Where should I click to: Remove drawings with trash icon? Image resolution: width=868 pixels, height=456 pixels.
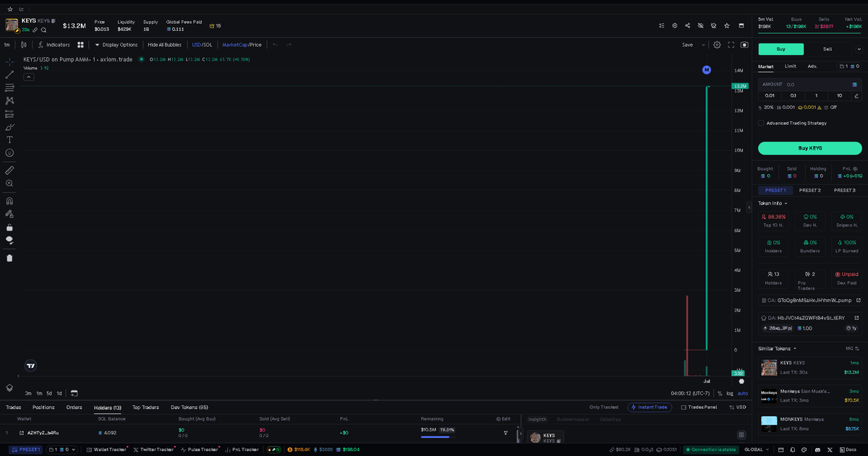tap(9, 257)
